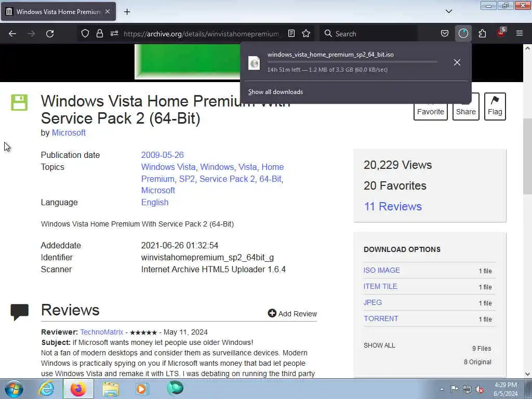Download the JPEG option
532x399 pixels.
pos(373,303)
